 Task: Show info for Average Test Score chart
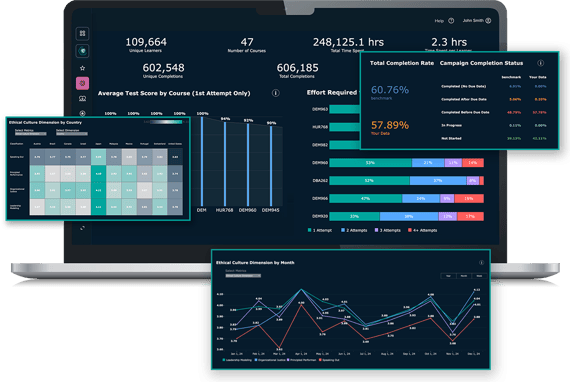(x=276, y=93)
